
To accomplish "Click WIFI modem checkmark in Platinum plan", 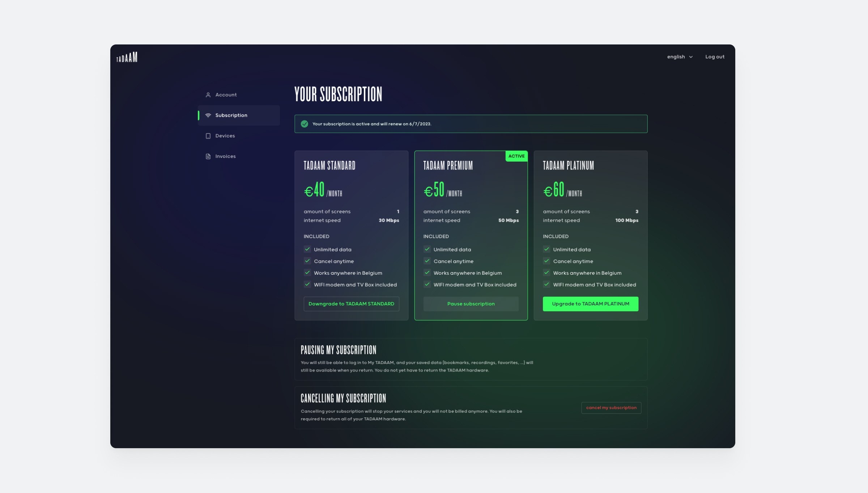I will (546, 284).
